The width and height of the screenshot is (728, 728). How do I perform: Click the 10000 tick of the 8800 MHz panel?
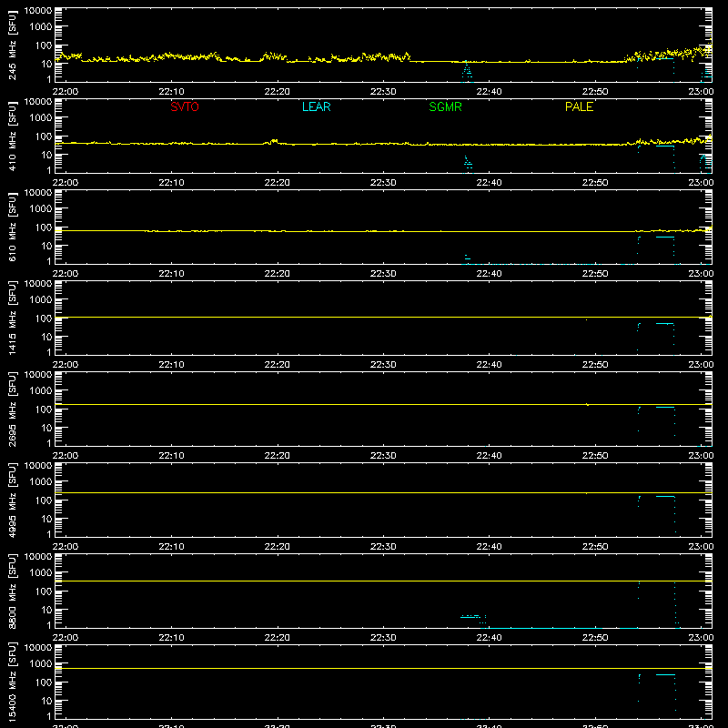(x=38, y=556)
